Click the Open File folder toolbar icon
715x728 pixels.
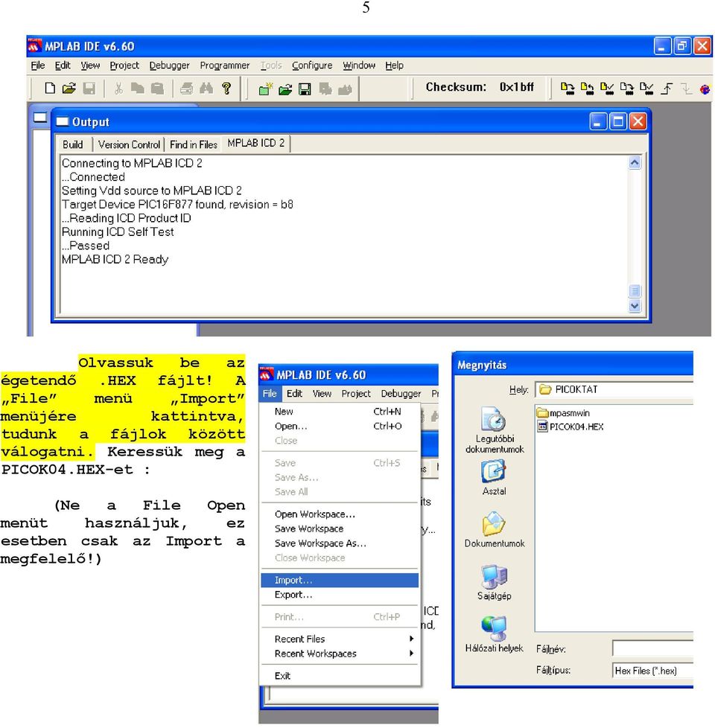point(69,88)
